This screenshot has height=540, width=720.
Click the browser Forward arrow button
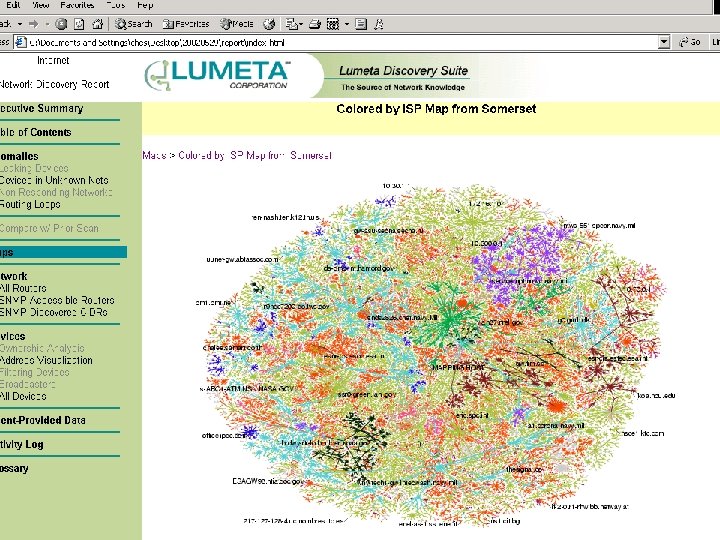tap(34, 24)
